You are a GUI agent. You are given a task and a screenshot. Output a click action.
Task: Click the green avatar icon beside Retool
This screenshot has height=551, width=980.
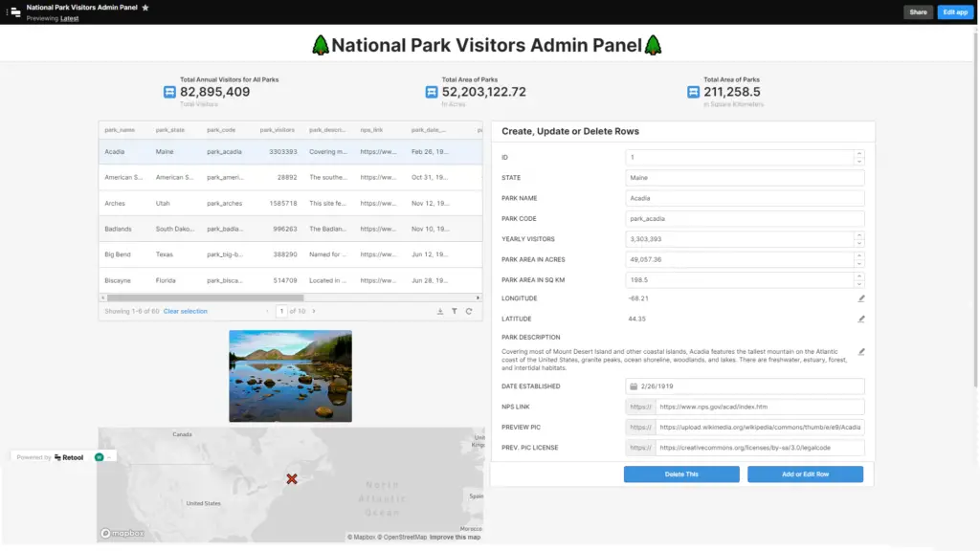tap(99, 457)
